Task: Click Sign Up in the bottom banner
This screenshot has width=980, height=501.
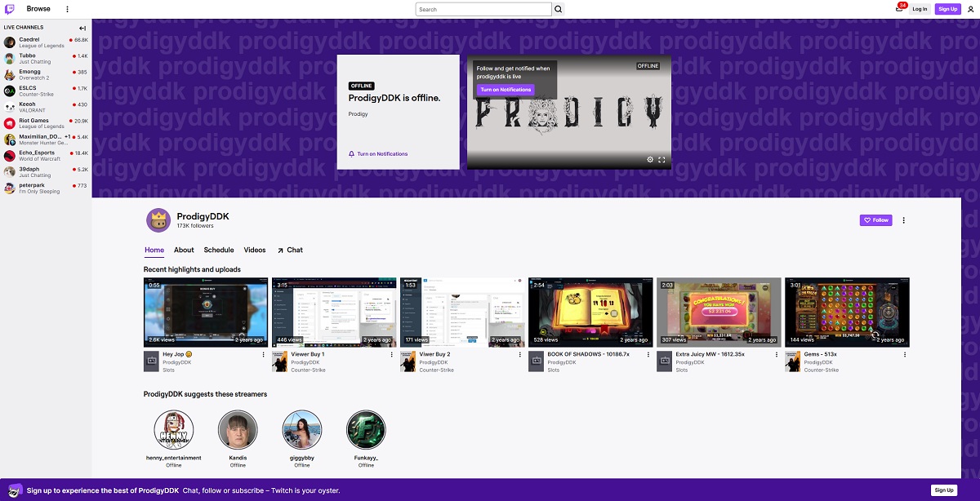Action: coord(944,490)
